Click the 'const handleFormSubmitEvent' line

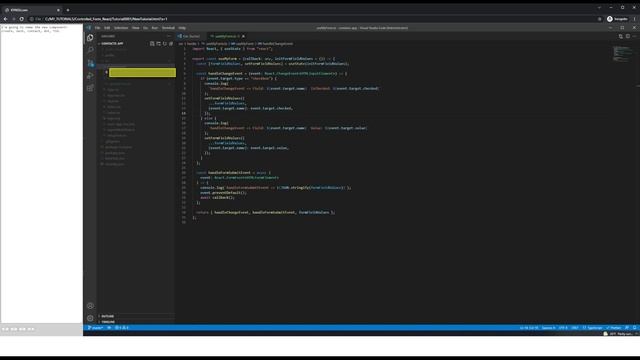(233, 173)
